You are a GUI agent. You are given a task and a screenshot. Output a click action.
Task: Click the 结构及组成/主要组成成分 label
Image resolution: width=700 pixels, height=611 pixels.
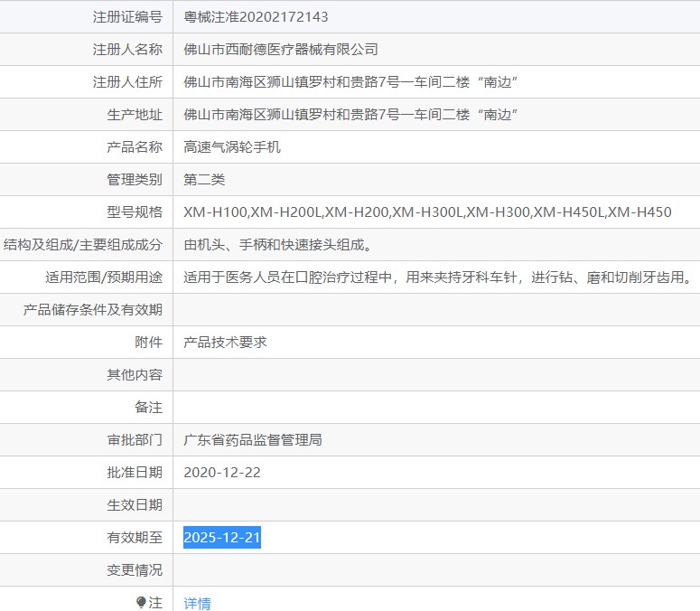82,245
